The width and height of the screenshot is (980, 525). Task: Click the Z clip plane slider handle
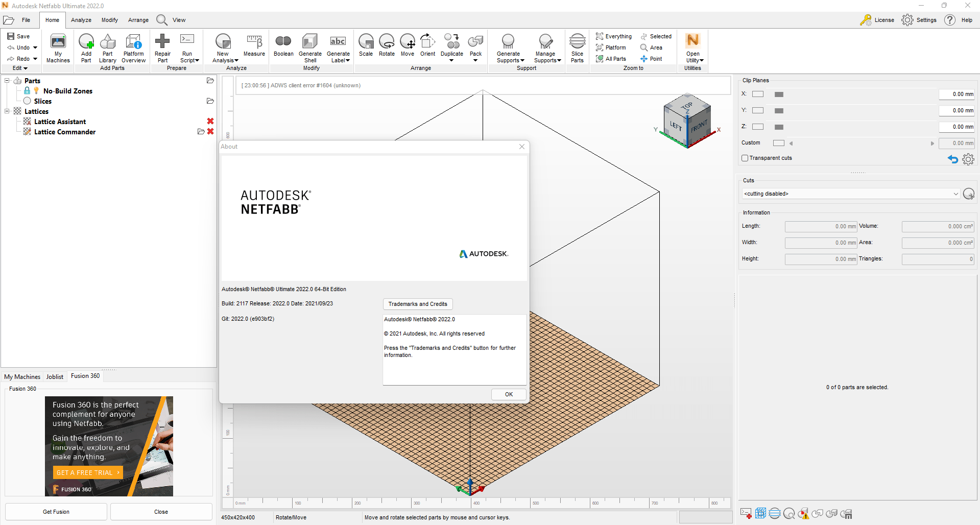coord(779,127)
